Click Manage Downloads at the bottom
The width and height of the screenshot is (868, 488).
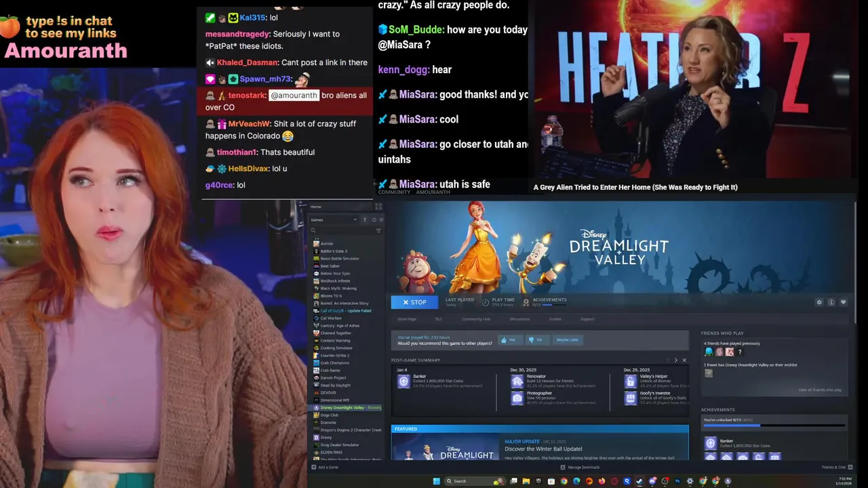(580, 467)
